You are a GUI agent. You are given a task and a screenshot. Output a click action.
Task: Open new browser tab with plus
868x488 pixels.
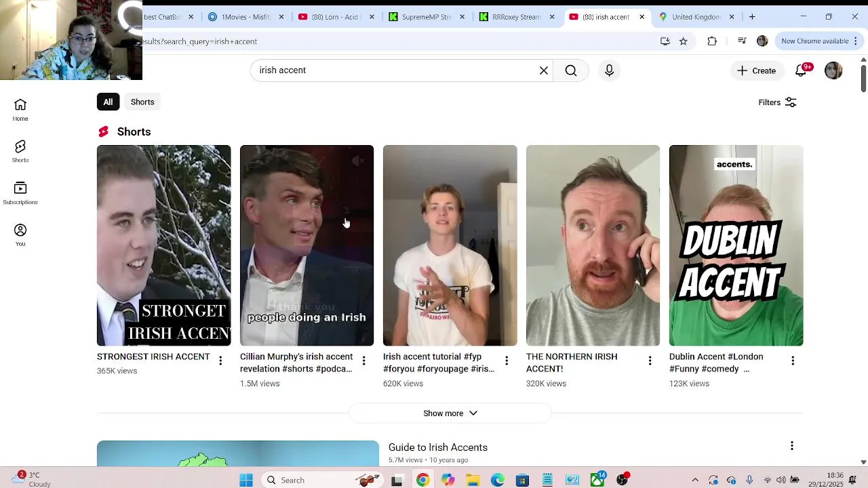click(x=752, y=17)
